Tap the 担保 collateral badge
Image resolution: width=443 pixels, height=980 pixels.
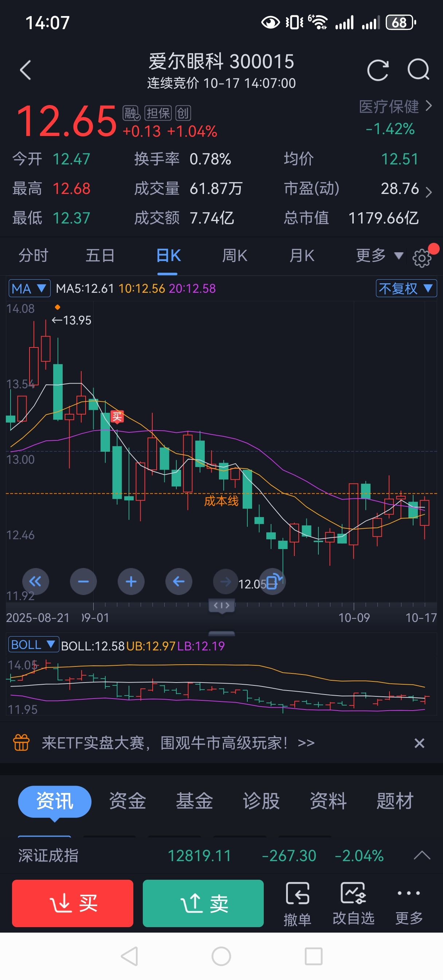pyautogui.click(x=158, y=113)
